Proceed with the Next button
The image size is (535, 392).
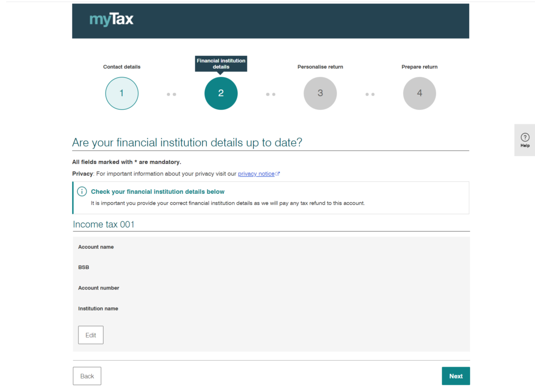coord(456,376)
